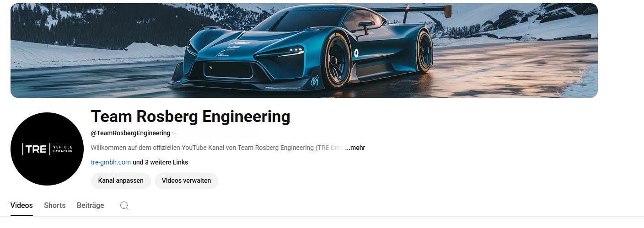The width and height of the screenshot is (644, 228).
Task: Visit the tre-gmbh.com link
Action: [111, 162]
